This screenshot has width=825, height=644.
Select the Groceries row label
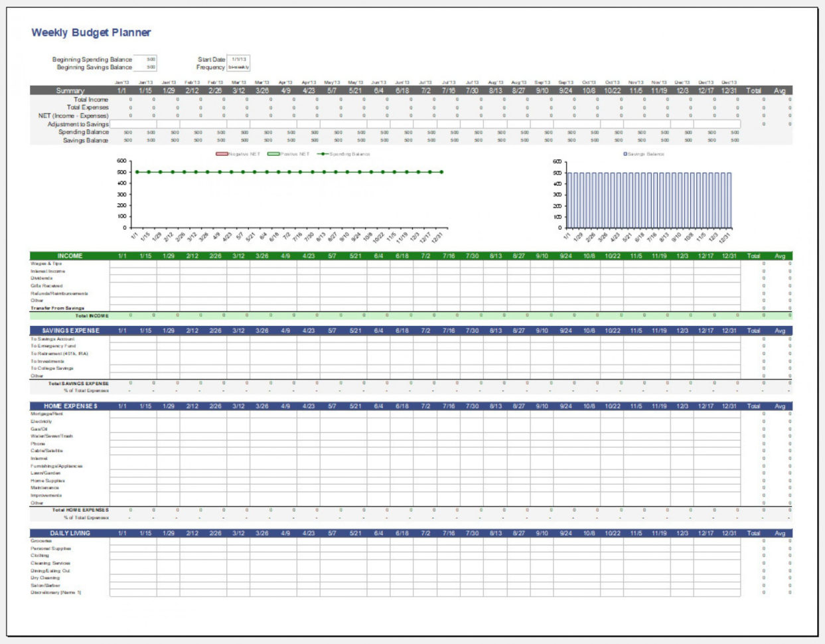[x=41, y=541]
